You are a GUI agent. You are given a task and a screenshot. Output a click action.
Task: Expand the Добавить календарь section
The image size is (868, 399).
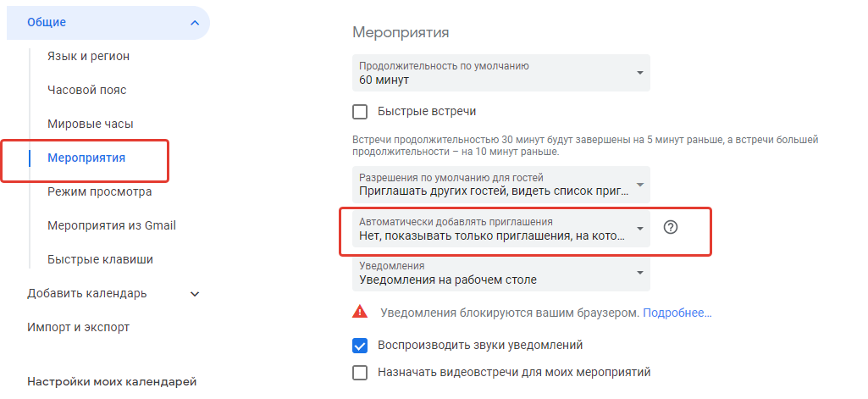(x=195, y=294)
